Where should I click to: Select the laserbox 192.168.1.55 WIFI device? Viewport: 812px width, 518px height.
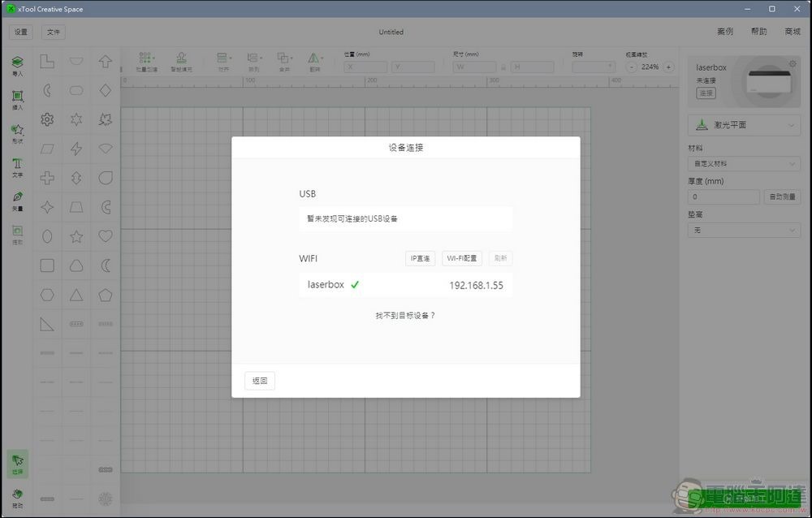coord(405,285)
